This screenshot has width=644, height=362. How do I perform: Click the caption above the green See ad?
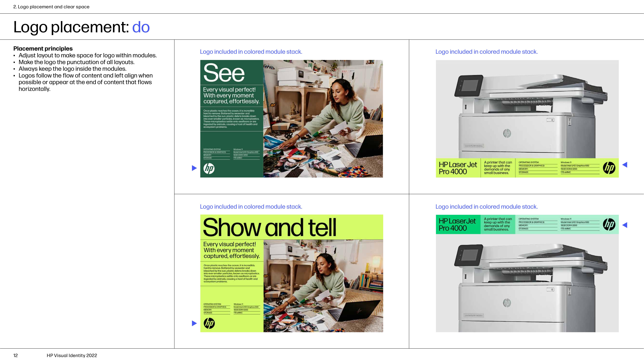coord(251,52)
